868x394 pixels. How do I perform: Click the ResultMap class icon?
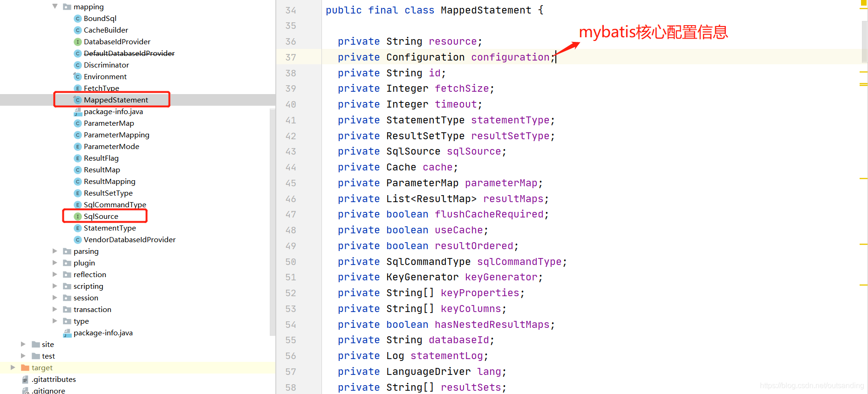78,170
